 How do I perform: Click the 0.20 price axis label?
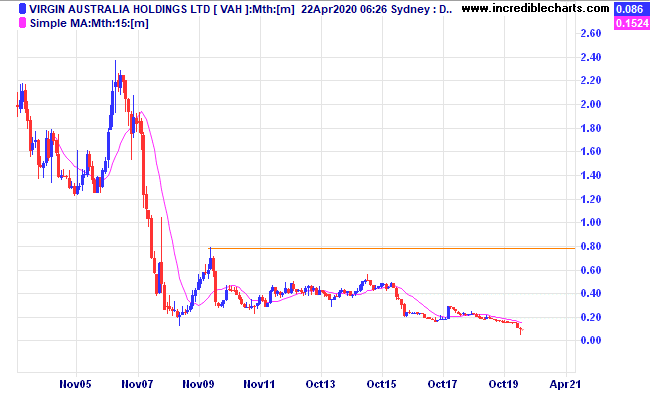pos(591,317)
